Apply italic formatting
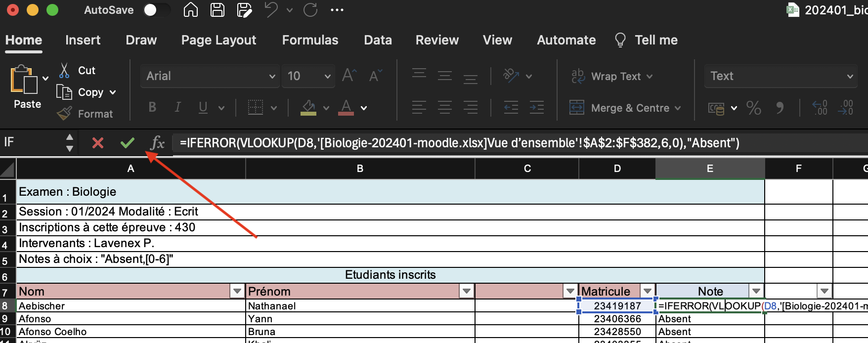 click(177, 107)
